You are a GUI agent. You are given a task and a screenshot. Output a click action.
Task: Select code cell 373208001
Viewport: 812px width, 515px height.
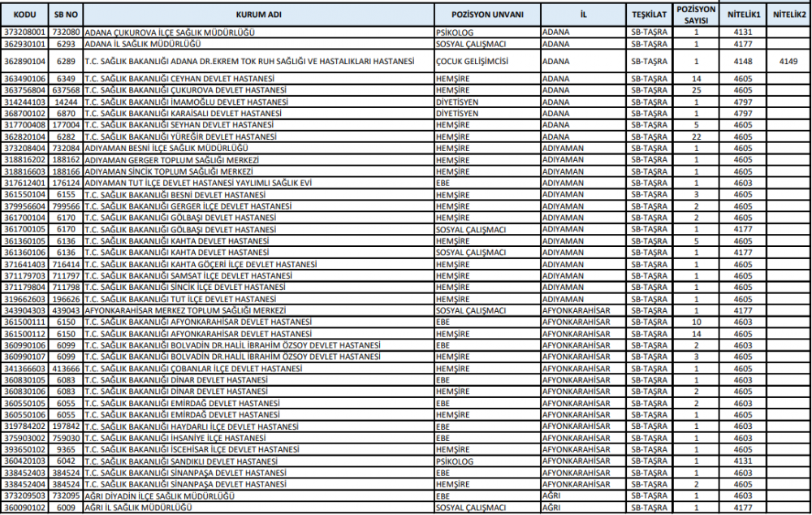[25, 32]
